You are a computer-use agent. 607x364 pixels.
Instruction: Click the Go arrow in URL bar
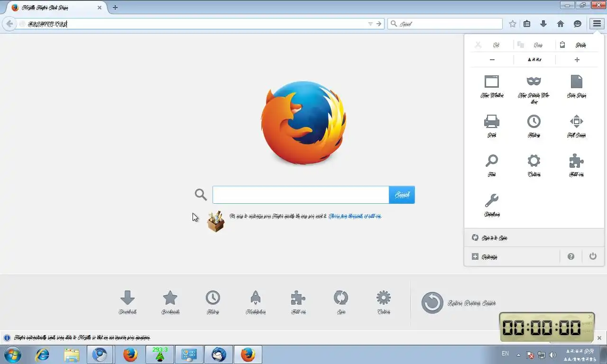[379, 24]
